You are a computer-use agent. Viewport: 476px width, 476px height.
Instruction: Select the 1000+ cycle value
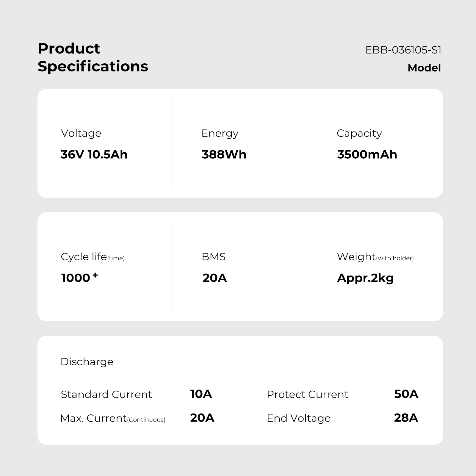(79, 278)
